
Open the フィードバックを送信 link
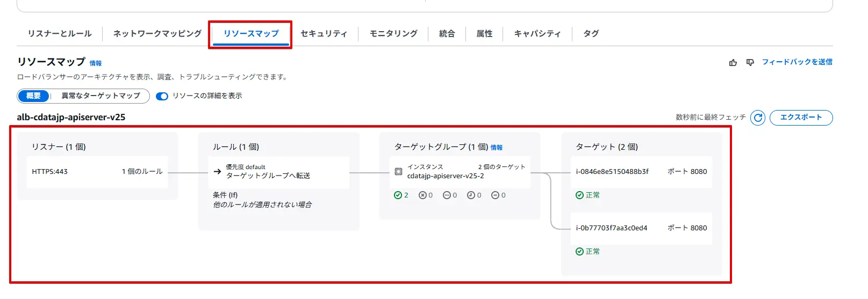pos(797,62)
